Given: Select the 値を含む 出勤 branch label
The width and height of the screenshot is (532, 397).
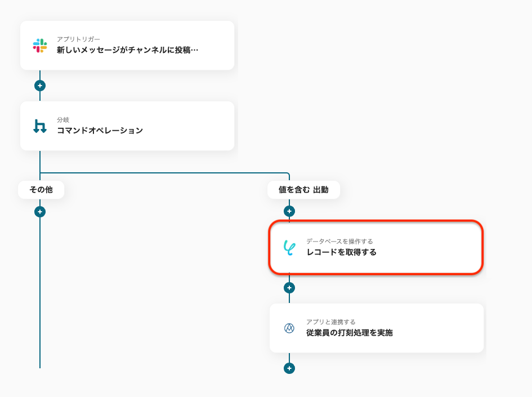Looking at the screenshot, I should (x=303, y=190).
